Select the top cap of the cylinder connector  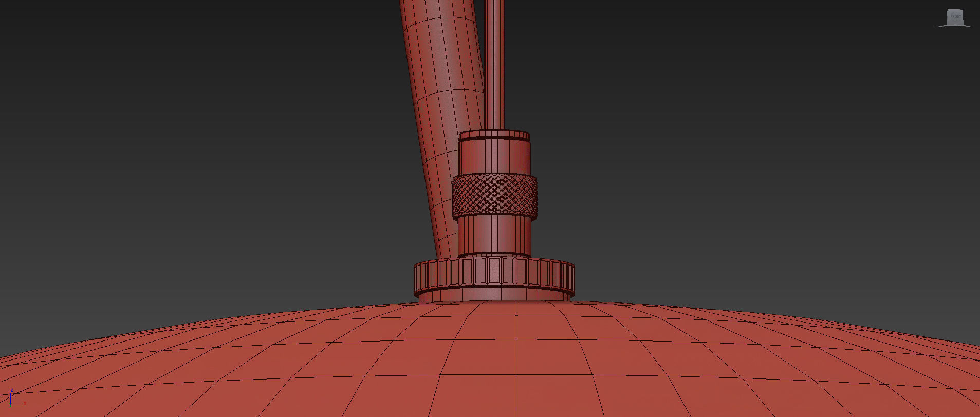[494, 136]
